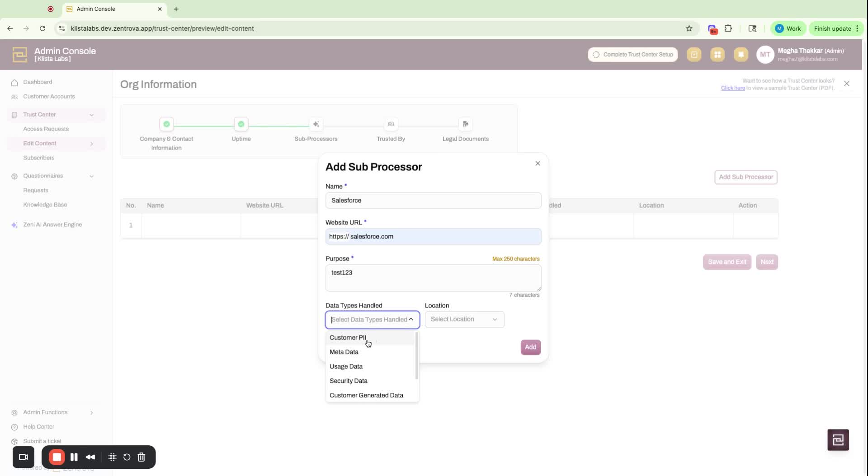Expand the Edit Content submenu arrow
Image resolution: width=868 pixels, height=476 pixels.
click(x=92, y=144)
